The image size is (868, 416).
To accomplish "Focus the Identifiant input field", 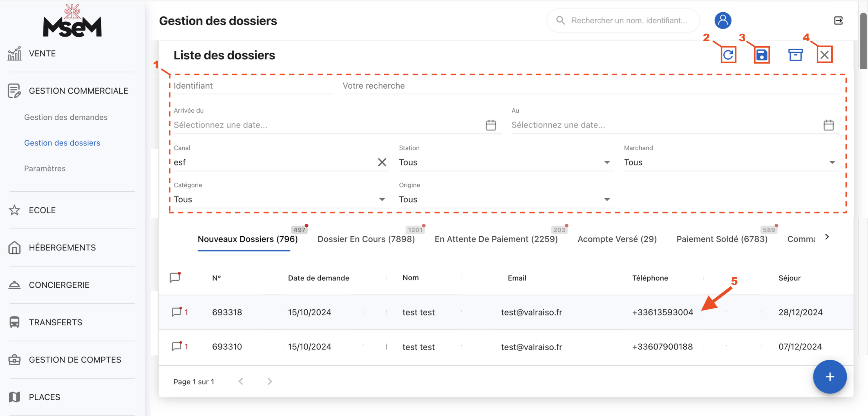I will (253, 86).
